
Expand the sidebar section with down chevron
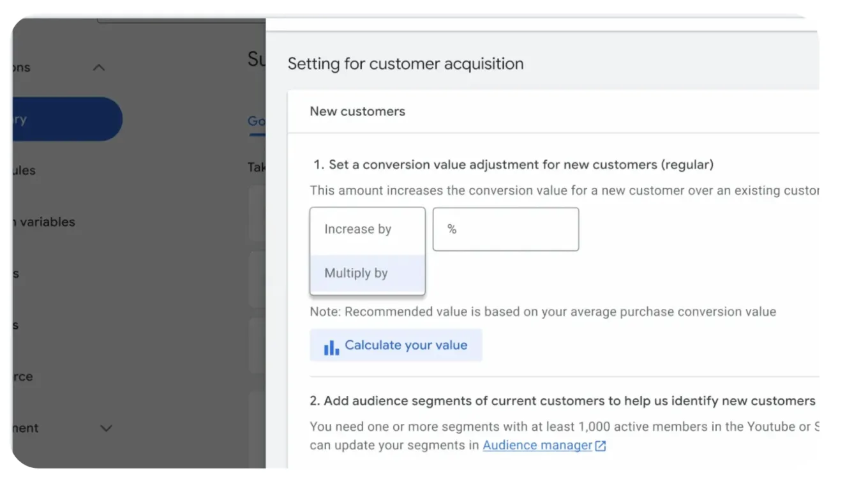click(107, 428)
